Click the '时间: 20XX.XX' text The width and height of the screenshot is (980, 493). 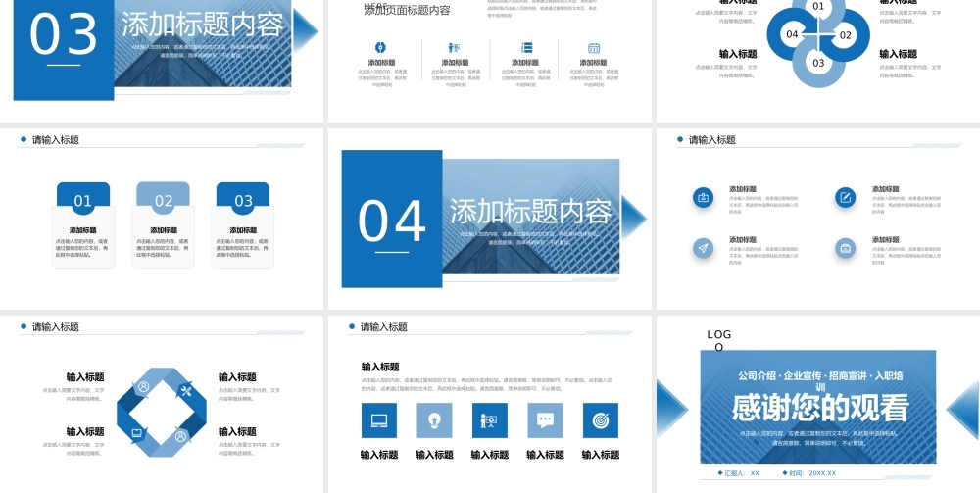[812, 473]
